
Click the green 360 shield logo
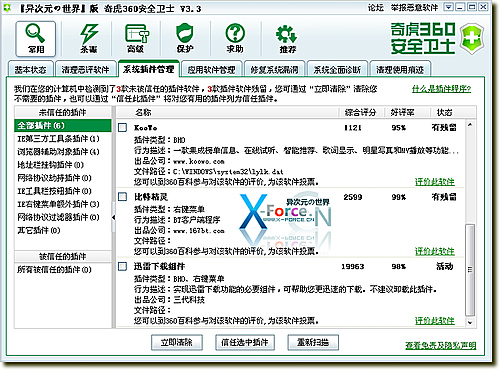(472, 39)
